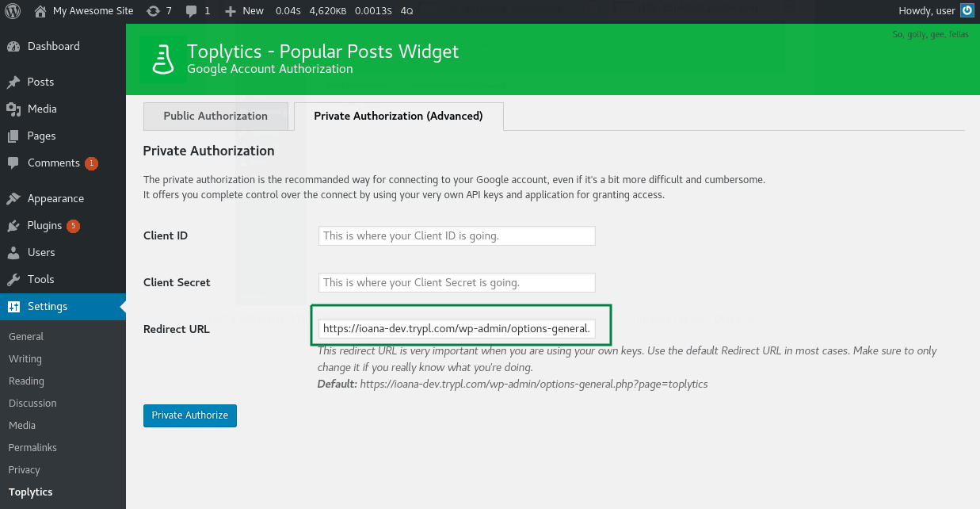
Task: Open Tools via the wrench icon
Action: pos(13,279)
